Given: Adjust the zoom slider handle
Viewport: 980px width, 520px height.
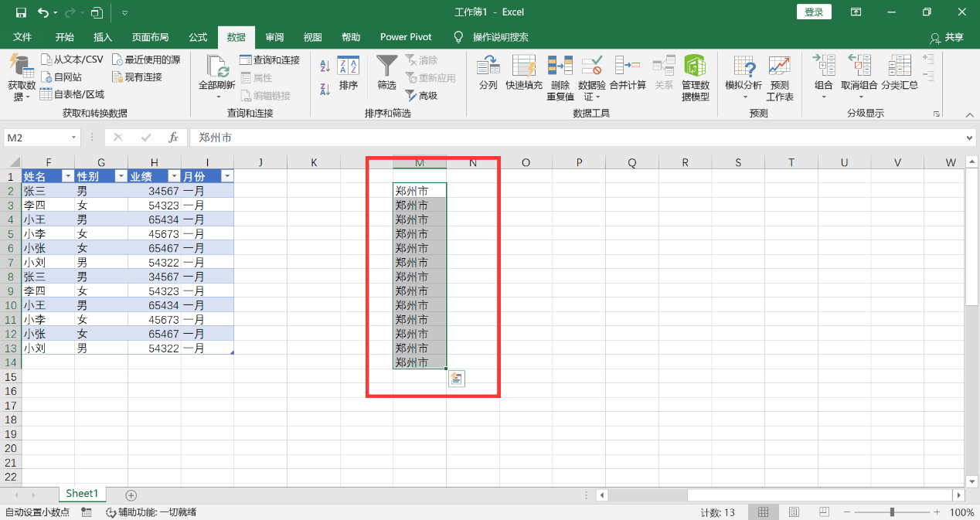Looking at the screenshot, I should click(x=892, y=512).
